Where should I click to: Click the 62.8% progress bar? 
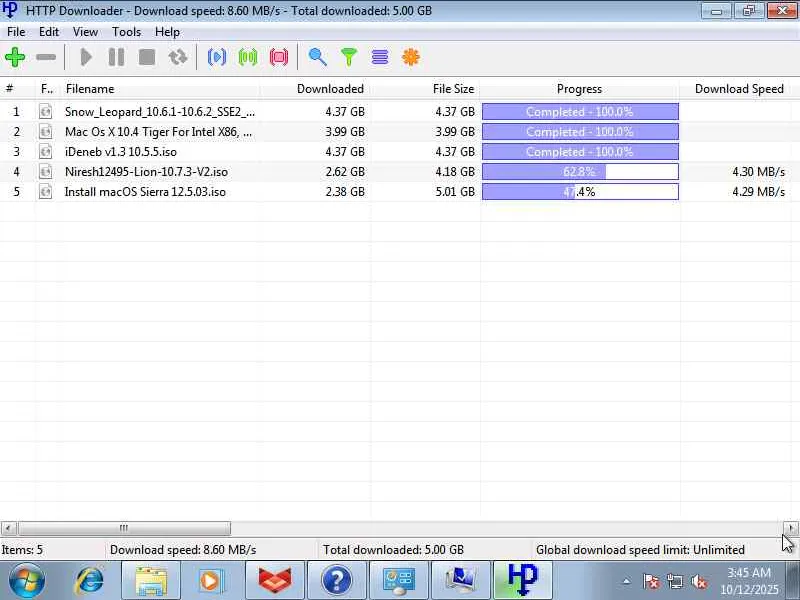point(580,171)
